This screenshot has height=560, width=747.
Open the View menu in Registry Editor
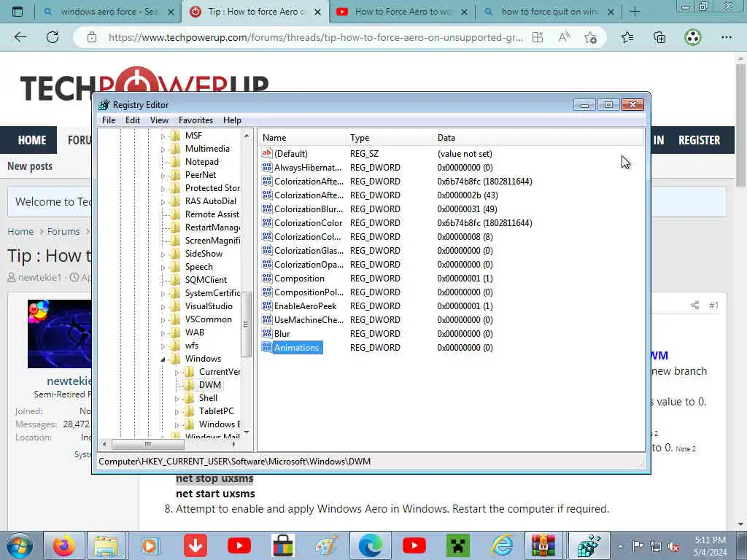click(x=159, y=120)
